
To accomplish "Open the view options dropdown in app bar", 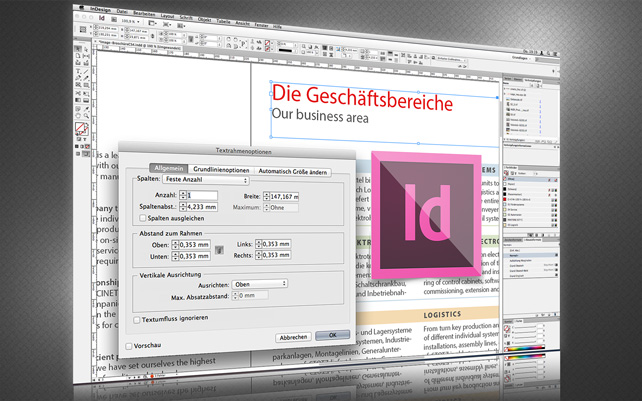I will (x=152, y=23).
